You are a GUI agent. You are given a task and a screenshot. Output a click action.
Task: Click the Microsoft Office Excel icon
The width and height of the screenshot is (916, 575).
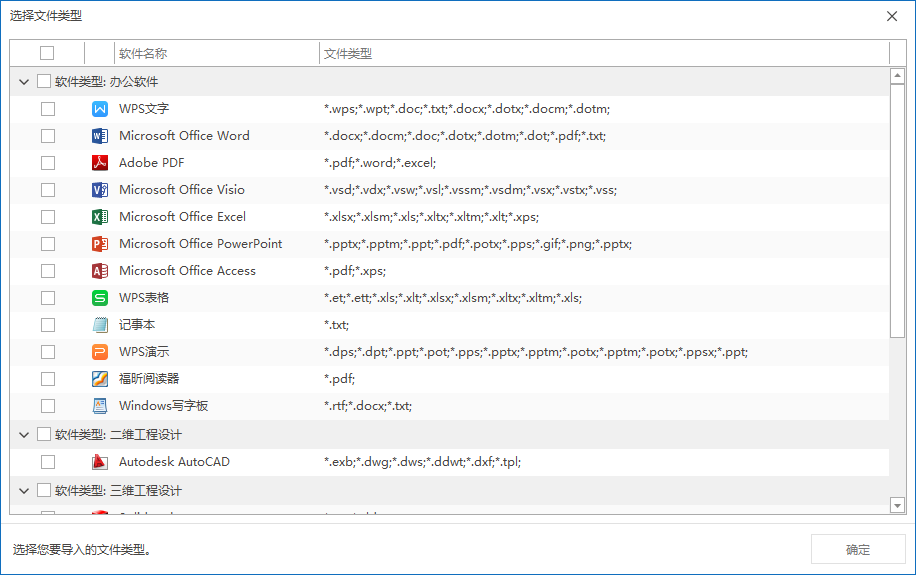pyautogui.click(x=100, y=217)
